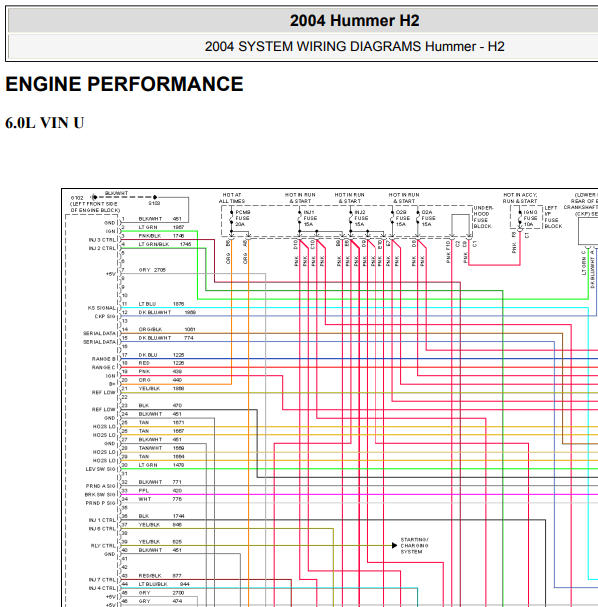The height and width of the screenshot is (607, 598).
Task: Click the "PNK/BLK" wire label at pin 3
Action: 150,236
